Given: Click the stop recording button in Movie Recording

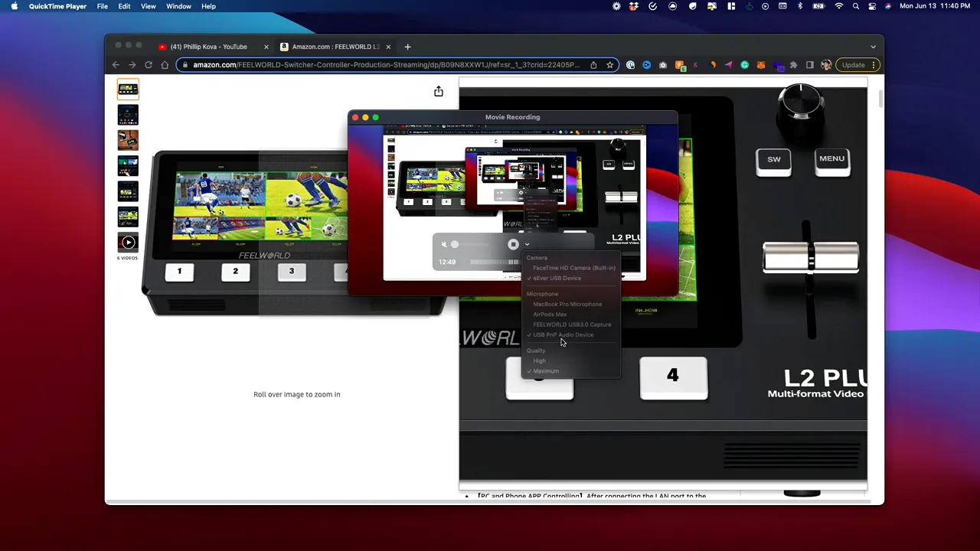Looking at the screenshot, I should tap(513, 243).
